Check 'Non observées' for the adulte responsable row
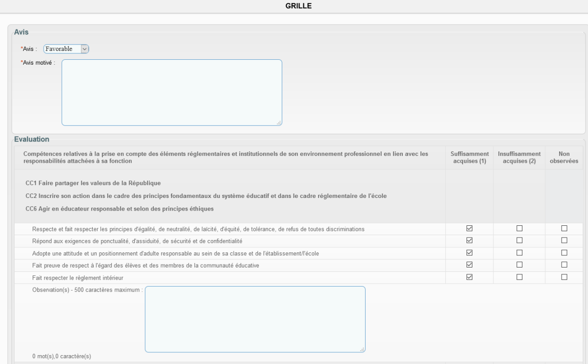588x364 pixels. 564,253
